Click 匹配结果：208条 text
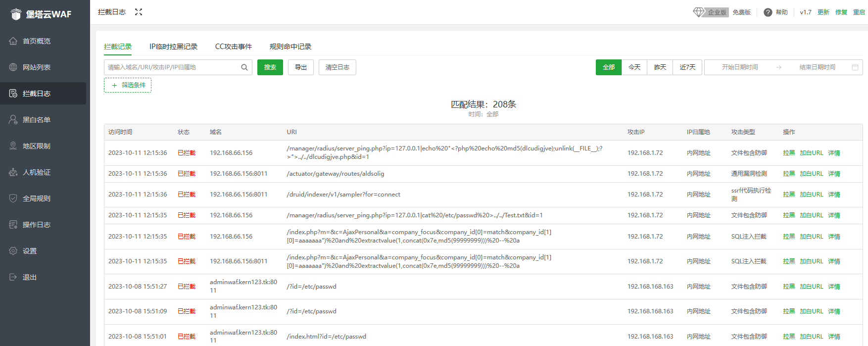Viewport: 868px width, 346px height. [x=483, y=104]
